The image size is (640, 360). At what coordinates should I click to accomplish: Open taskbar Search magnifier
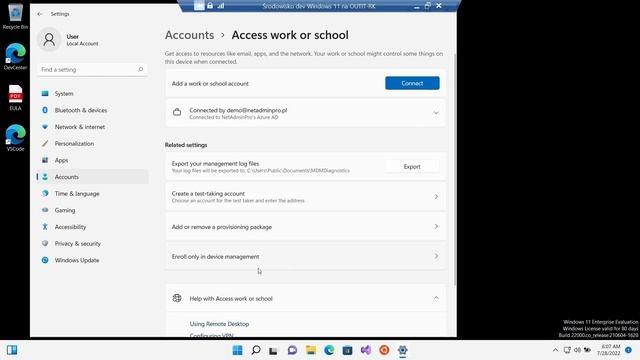tap(256, 350)
